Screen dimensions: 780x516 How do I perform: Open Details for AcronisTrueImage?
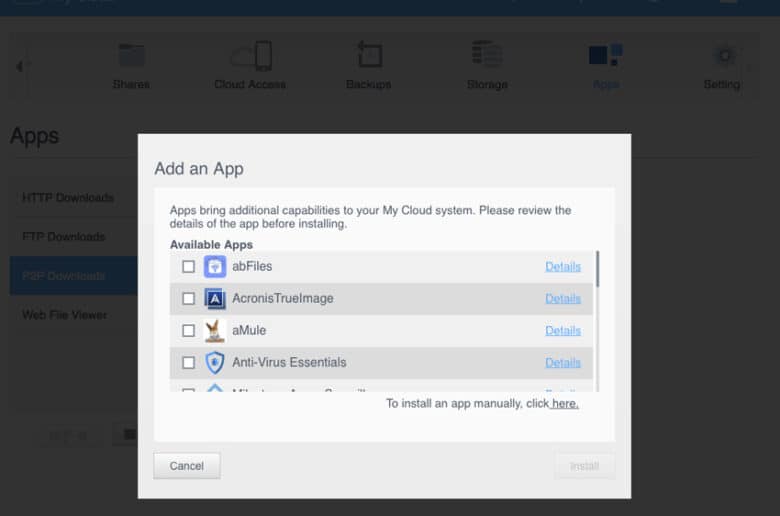click(x=563, y=299)
